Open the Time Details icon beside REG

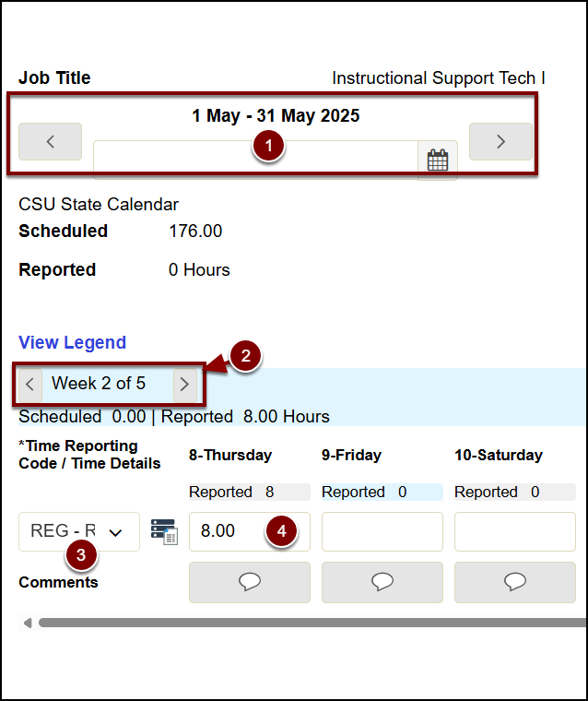(164, 531)
